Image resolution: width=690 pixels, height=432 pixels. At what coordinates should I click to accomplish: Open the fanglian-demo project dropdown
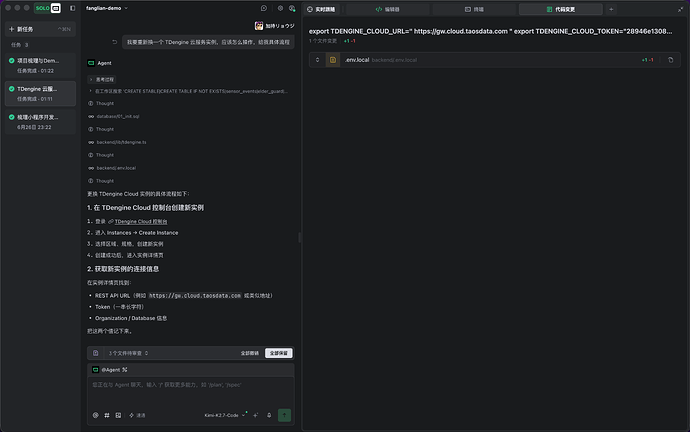[x=107, y=8]
